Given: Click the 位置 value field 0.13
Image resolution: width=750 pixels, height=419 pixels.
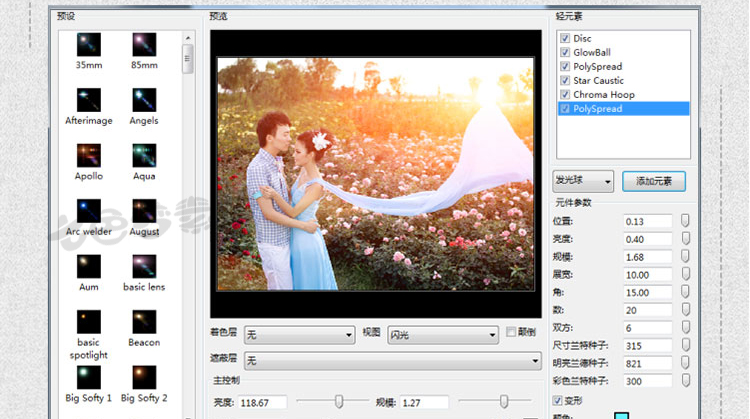Looking at the screenshot, I should [x=648, y=221].
